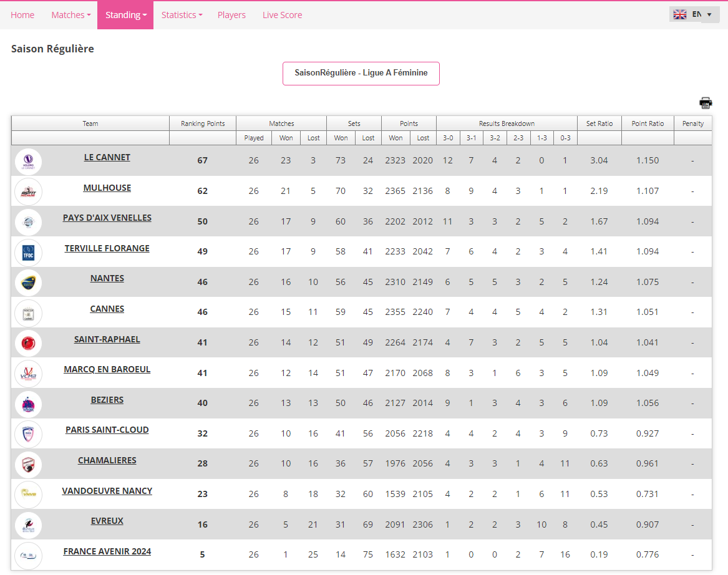728x575 pixels.
Task: Click the Cannes team logo
Action: (28, 313)
